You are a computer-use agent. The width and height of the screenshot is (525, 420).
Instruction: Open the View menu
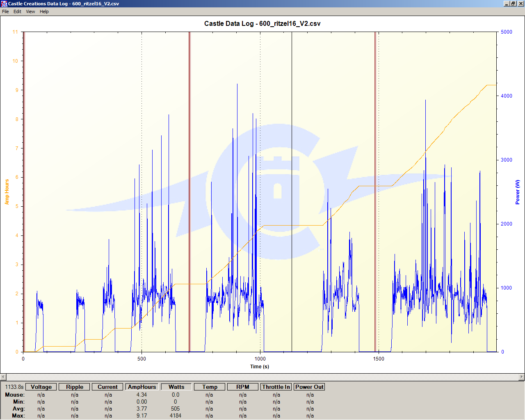point(30,11)
